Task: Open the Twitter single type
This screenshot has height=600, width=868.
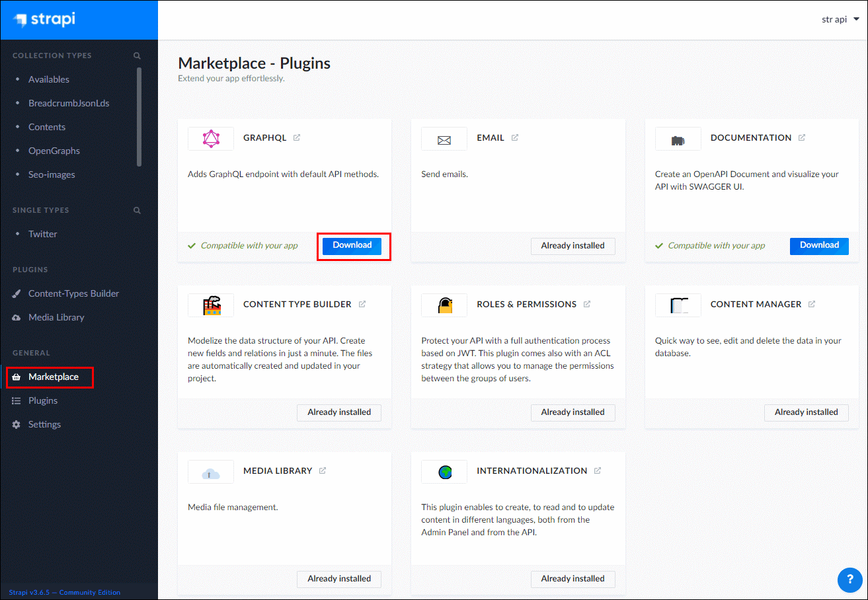Action: (x=43, y=234)
